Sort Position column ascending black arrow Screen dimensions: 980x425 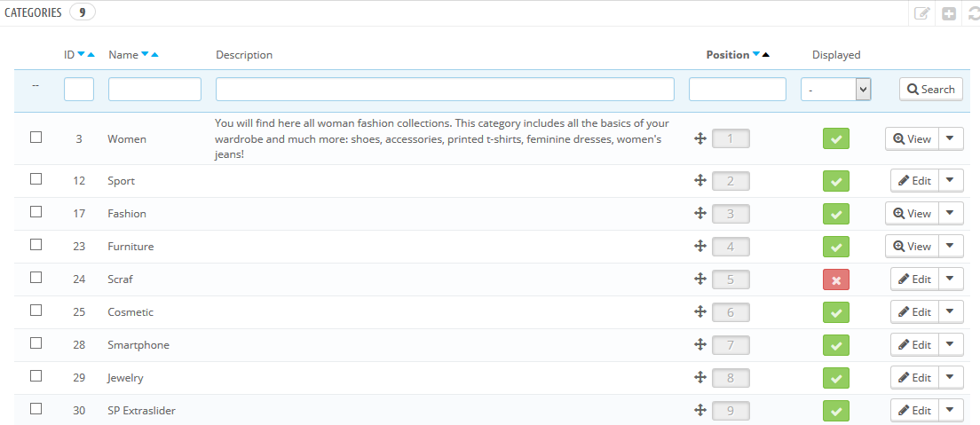(765, 54)
